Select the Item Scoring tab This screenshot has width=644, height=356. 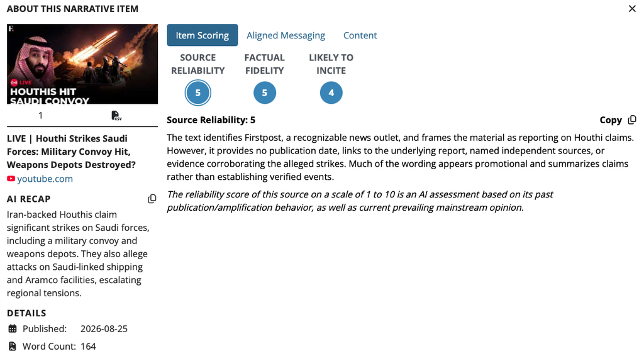pos(203,35)
